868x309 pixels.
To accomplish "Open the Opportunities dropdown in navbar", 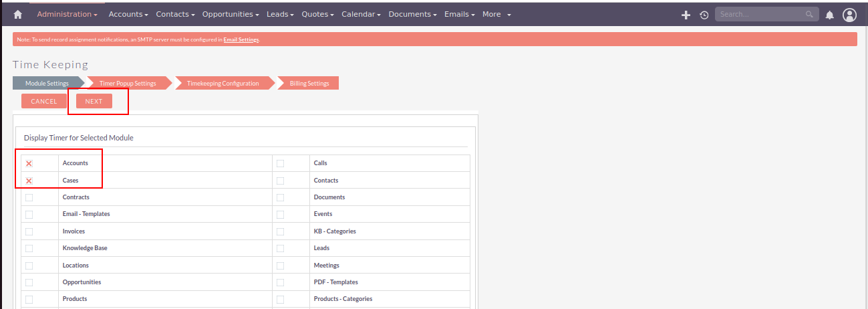I will tap(230, 14).
